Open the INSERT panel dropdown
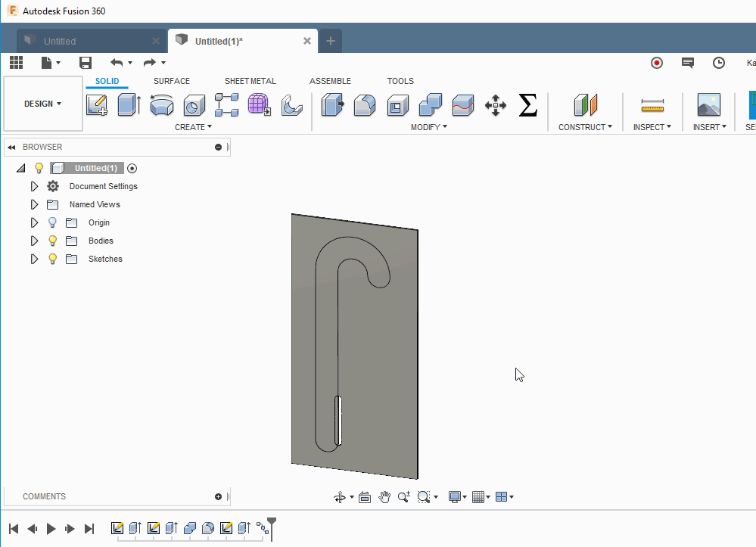The image size is (756, 547). pyautogui.click(x=709, y=127)
